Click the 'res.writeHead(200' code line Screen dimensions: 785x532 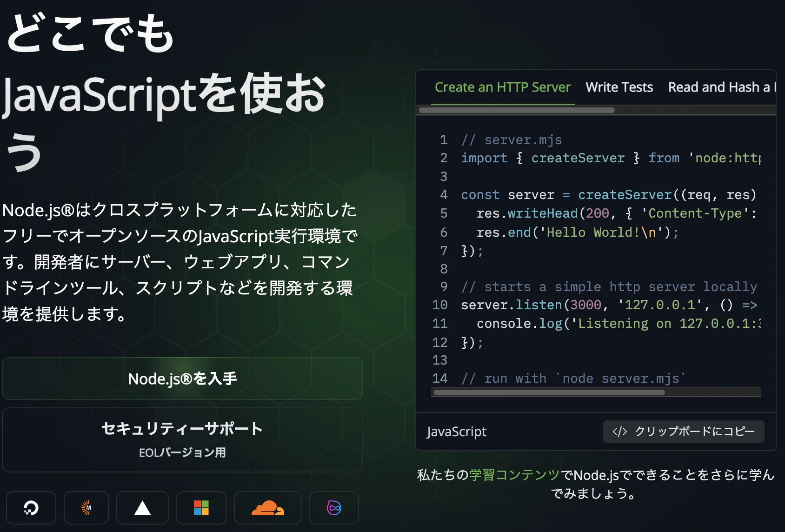[x=616, y=213]
